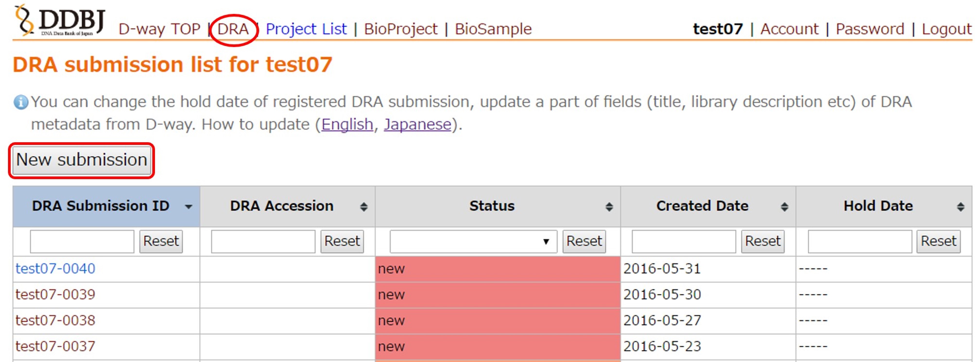Go to Project List
980x362 pixels.
coord(306,29)
